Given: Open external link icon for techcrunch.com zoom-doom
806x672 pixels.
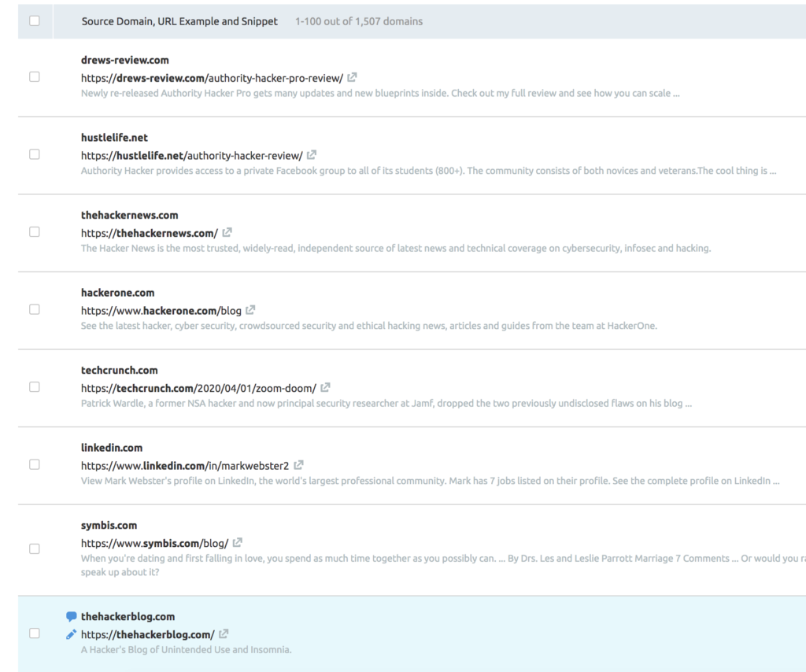Looking at the screenshot, I should (x=325, y=388).
